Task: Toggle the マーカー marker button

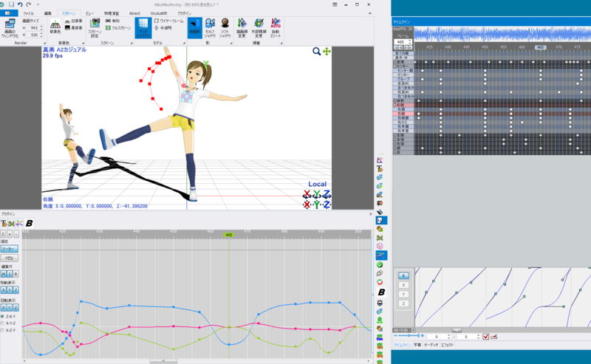Action: [10, 249]
